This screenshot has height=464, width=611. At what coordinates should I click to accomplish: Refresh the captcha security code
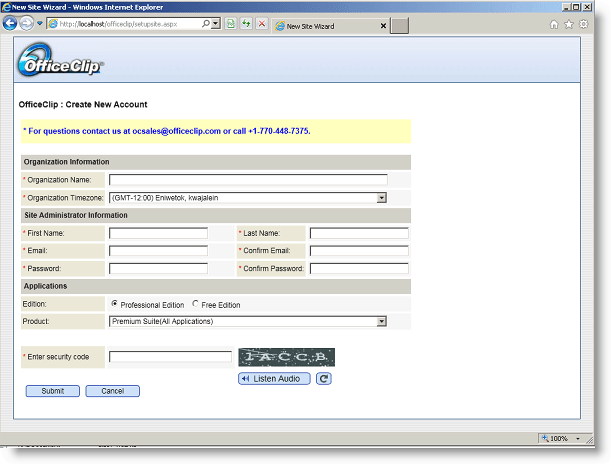tap(323, 379)
